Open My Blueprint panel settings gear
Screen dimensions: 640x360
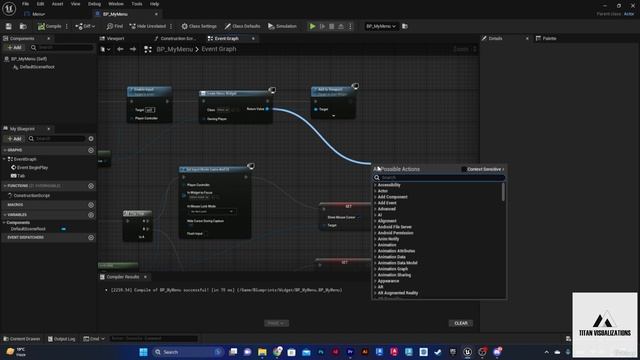pos(91,139)
